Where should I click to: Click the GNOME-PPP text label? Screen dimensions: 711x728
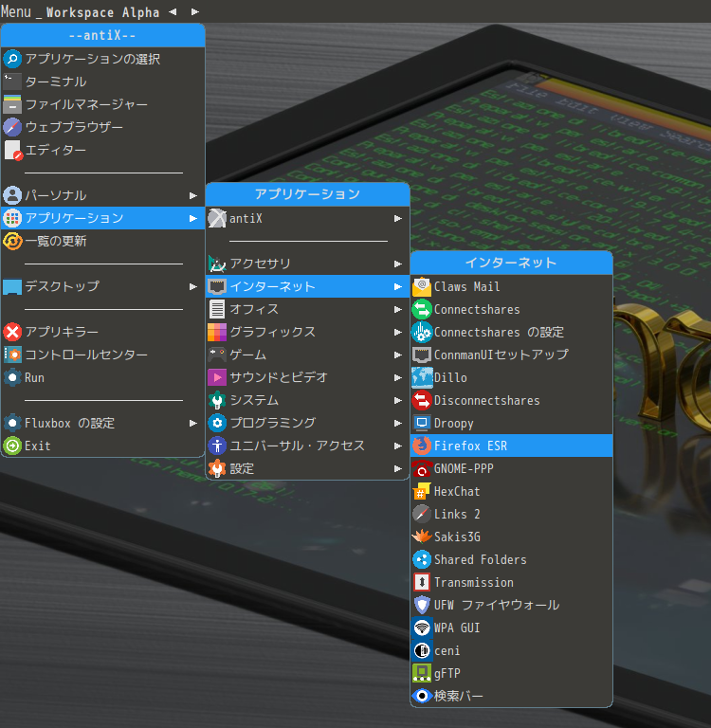coord(464,468)
